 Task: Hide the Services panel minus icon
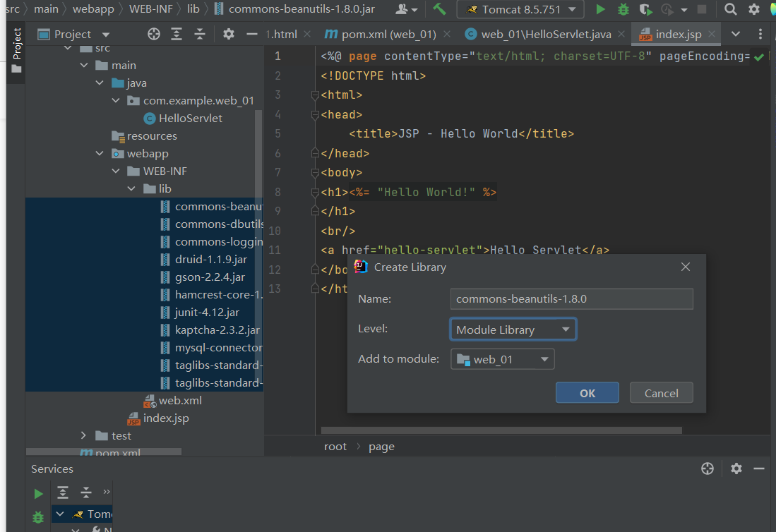tap(758, 468)
